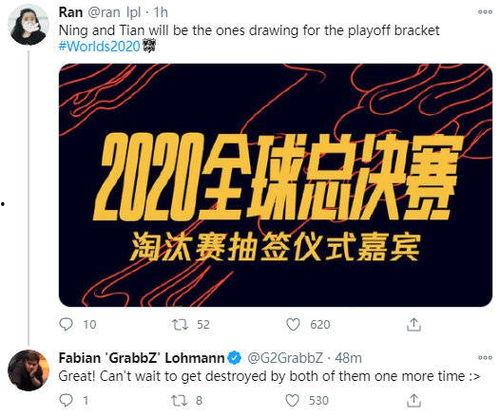This screenshot has height=417, width=500.
Task: Open GrabbZ's profile avatar
Action: tap(28, 370)
